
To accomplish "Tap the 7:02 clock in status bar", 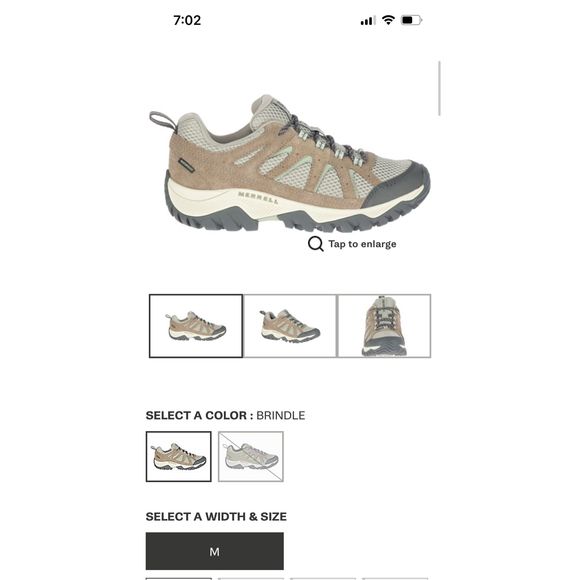I will click(187, 20).
